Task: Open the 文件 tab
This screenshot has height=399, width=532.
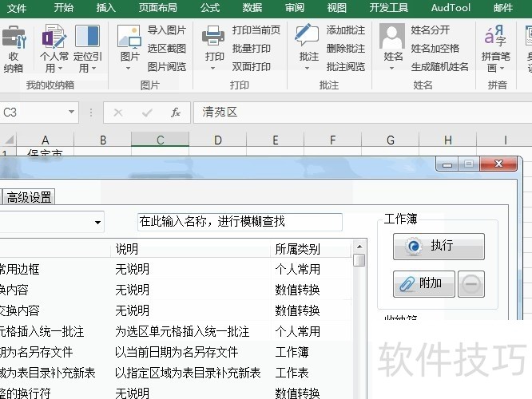Action: (x=17, y=8)
